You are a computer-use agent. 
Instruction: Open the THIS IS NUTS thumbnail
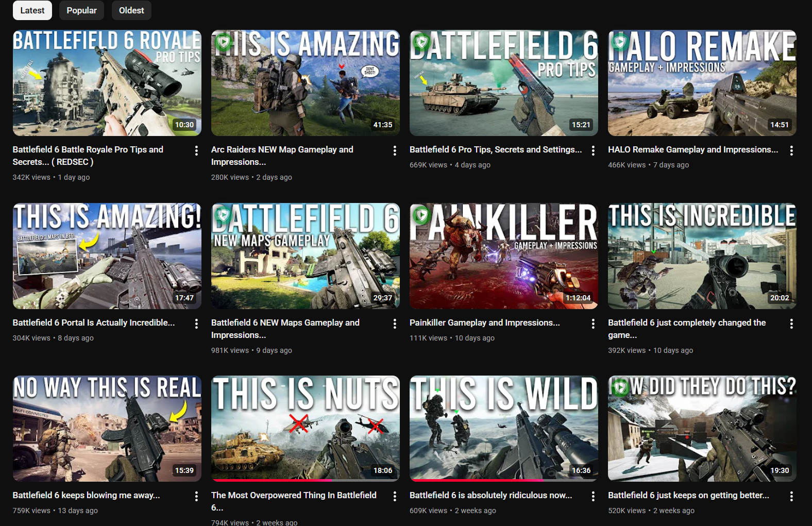pos(306,429)
